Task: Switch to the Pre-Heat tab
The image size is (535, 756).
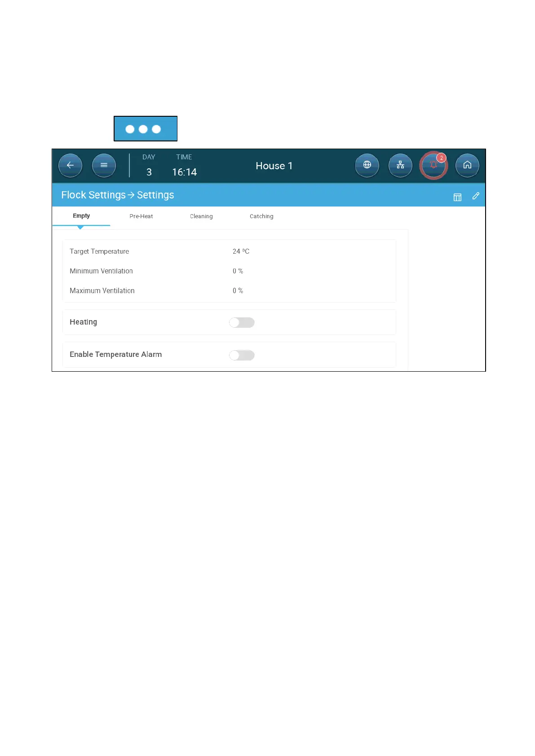Action: pos(141,216)
